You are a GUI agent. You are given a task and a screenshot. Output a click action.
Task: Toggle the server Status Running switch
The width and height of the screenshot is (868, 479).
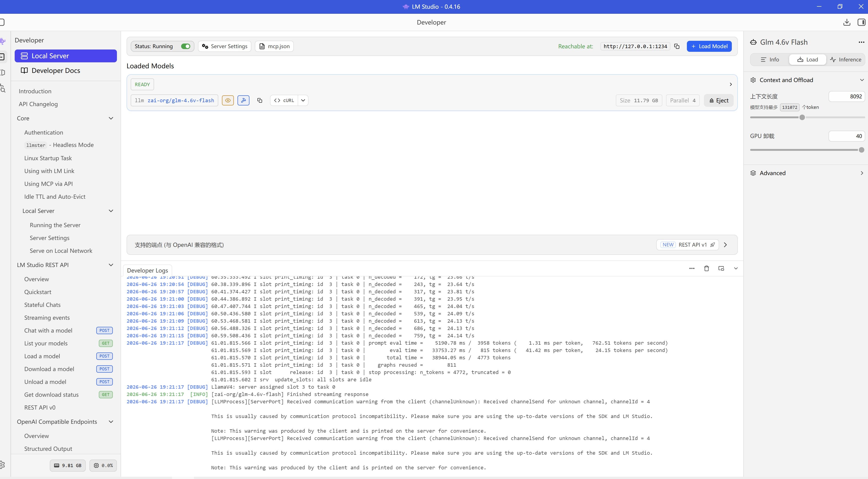(186, 46)
